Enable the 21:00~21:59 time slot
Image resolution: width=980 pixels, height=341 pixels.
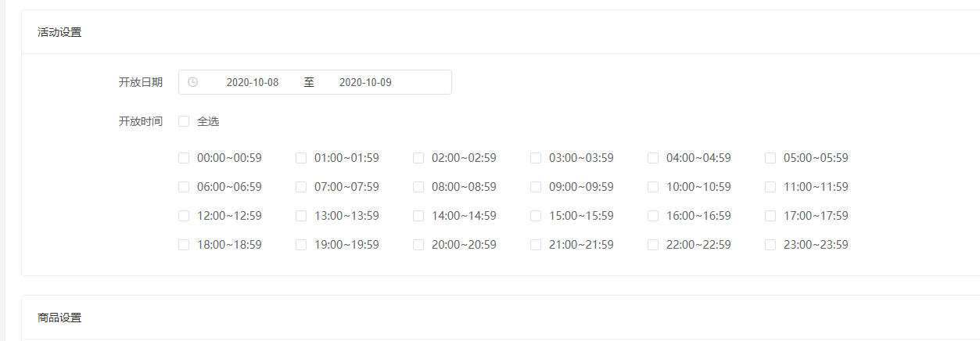click(x=536, y=245)
